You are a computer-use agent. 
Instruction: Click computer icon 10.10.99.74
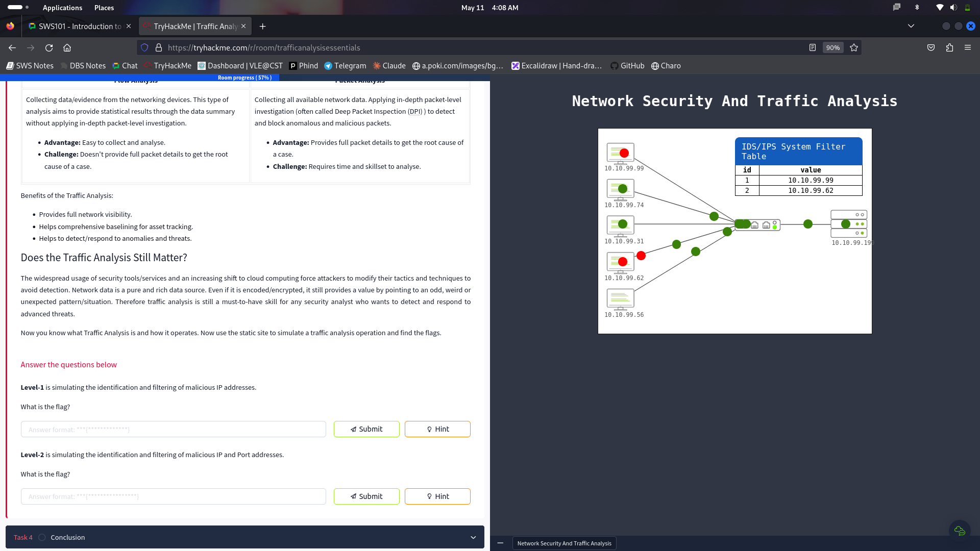click(x=620, y=190)
